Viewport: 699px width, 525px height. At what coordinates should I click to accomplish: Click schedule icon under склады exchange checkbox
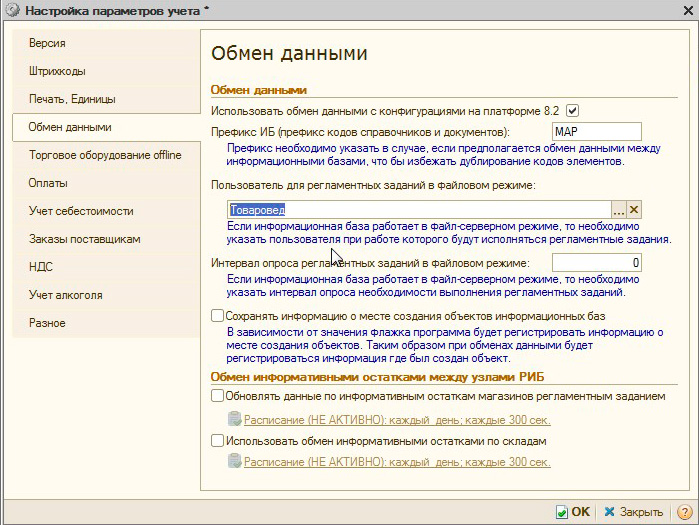234,461
